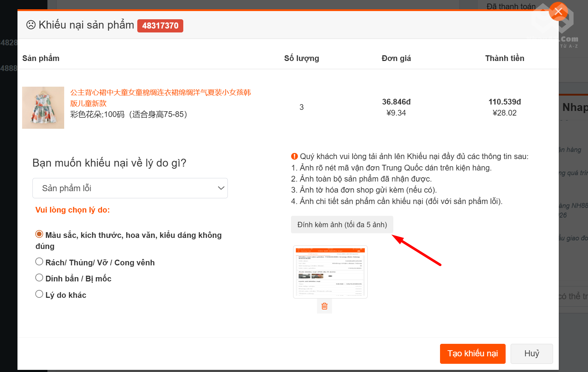Select the 'Rách/ Thủng/ Vỡ / Cong vênh' option
The image size is (588, 372).
tap(39, 262)
